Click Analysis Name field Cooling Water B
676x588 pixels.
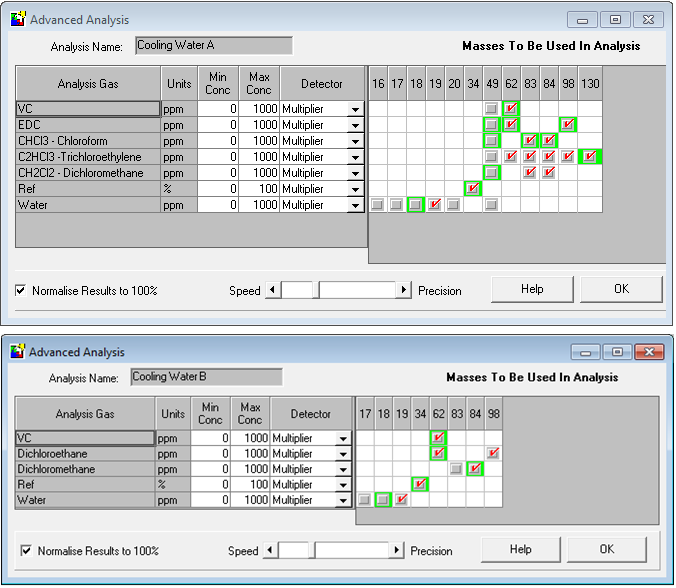[x=207, y=377]
